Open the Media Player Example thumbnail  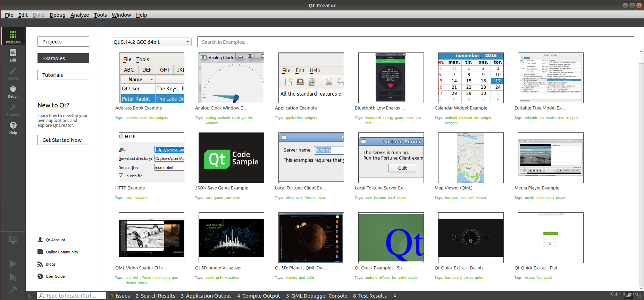(551, 158)
